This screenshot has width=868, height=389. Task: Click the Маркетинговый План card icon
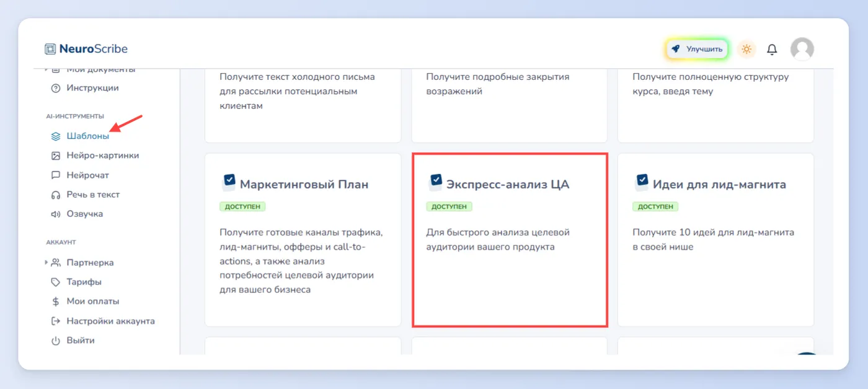(229, 182)
